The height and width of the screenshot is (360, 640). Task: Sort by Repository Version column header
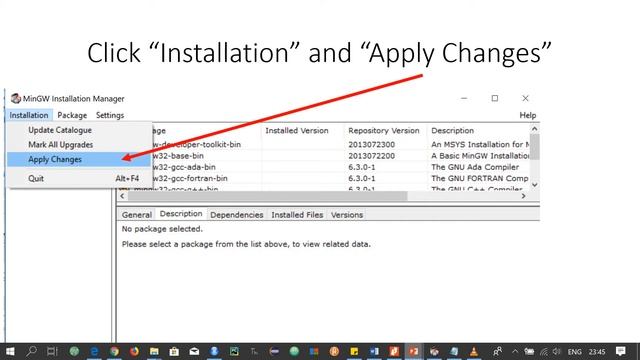385,131
